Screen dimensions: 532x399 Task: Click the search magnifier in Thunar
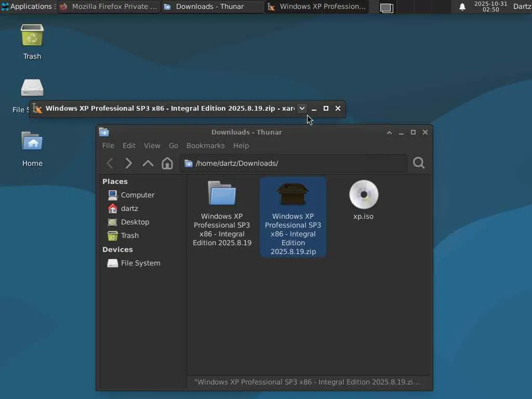pyautogui.click(x=419, y=163)
